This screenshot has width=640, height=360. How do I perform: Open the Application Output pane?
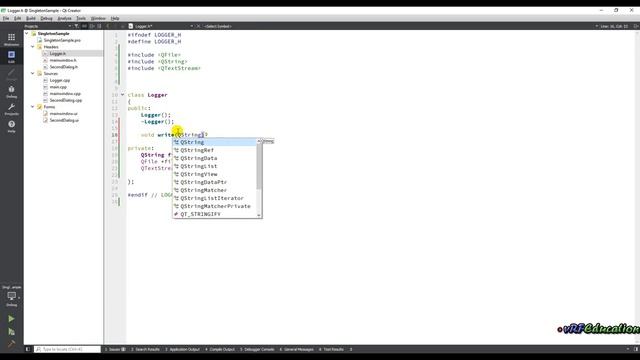[x=182, y=349]
